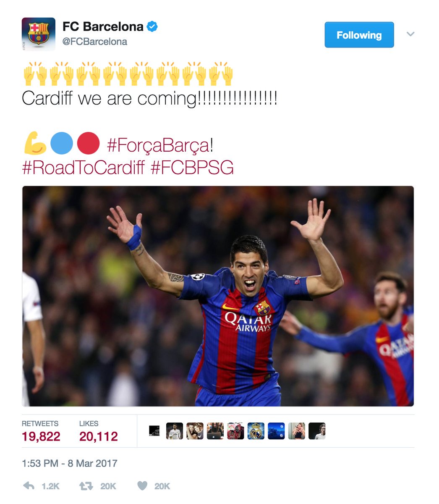Open the #RoadToCardiff hashtag

[x=83, y=168]
